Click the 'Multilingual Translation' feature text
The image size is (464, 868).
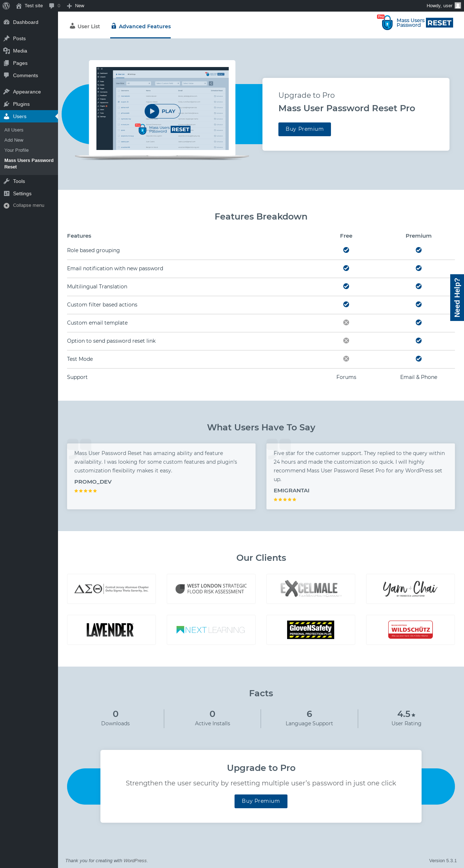(97, 287)
